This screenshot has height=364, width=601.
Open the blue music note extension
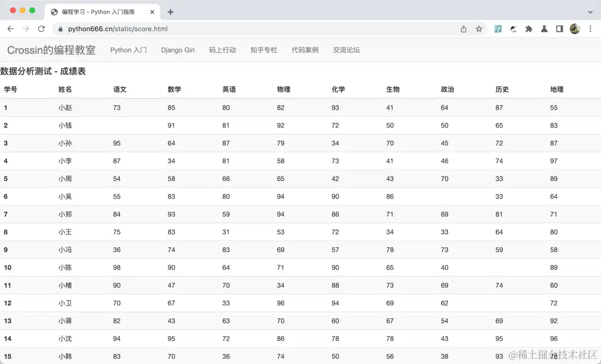click(x=498, y=29)
